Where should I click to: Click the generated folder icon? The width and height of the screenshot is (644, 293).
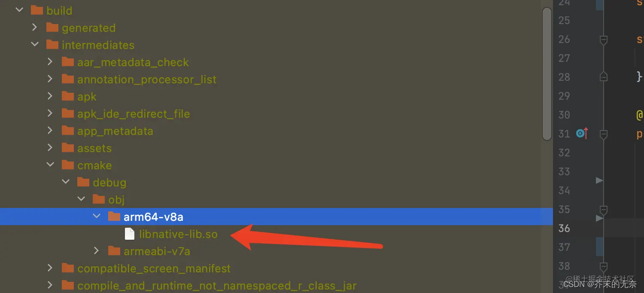[52, 27]
